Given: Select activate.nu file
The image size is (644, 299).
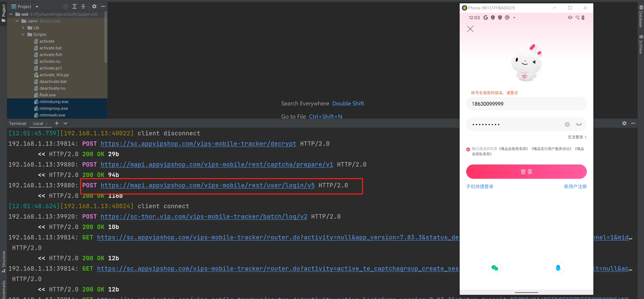Looking at the screenshot, I should tap(50, 61).
